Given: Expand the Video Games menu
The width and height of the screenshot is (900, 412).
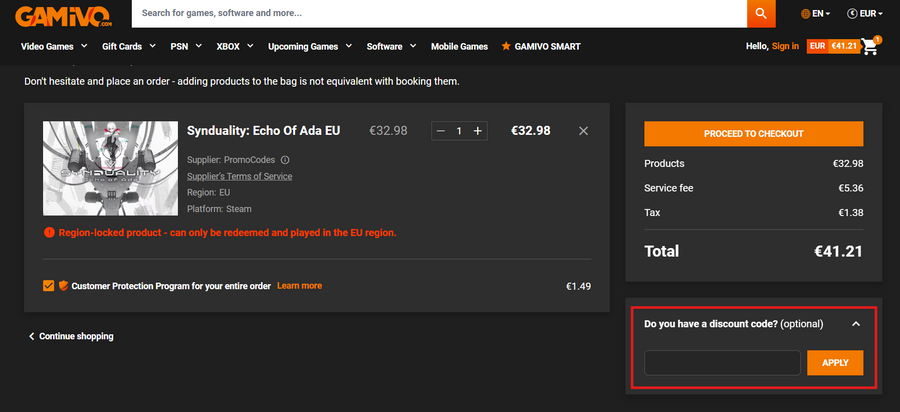Looking at the screenshot, I should coord(54,46).
